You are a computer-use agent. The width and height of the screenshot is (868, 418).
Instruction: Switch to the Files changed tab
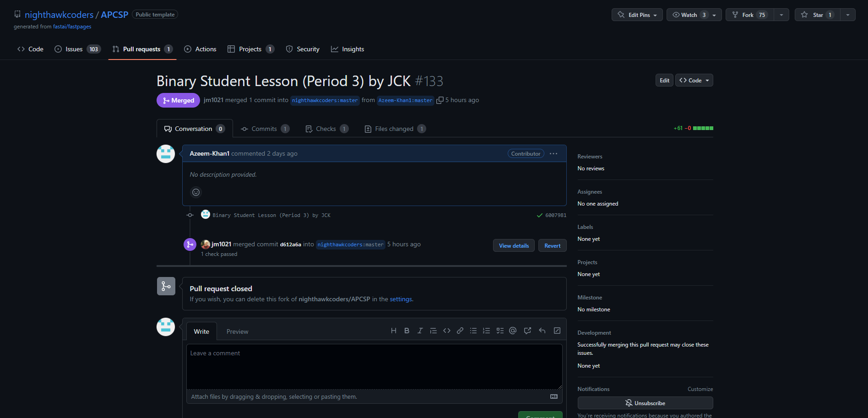pos(395,129)
